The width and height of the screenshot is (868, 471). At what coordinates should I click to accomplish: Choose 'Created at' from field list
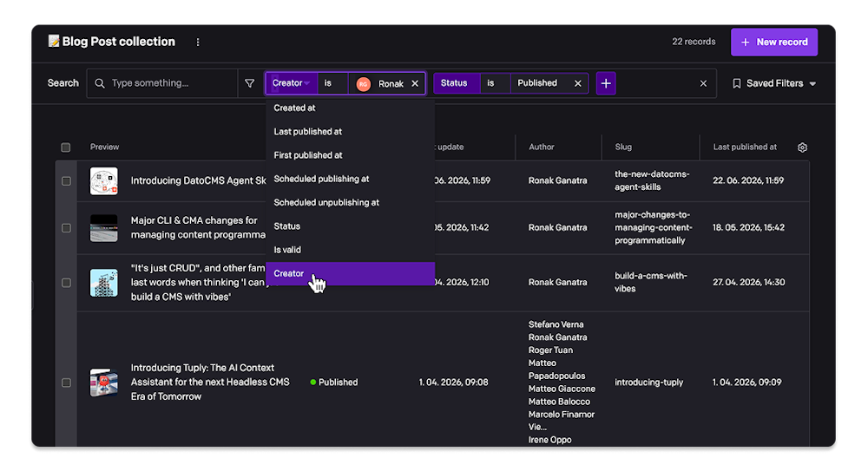(350, 108)
